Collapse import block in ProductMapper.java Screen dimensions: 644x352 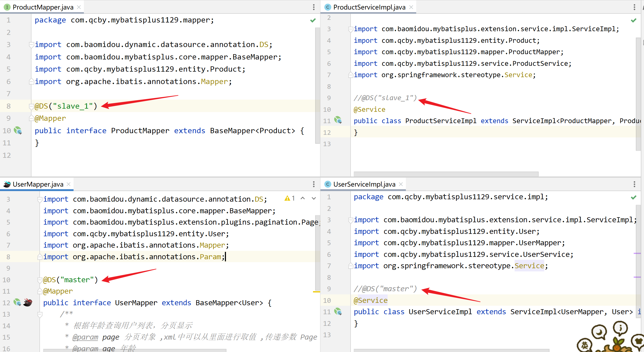pos(31,44)
